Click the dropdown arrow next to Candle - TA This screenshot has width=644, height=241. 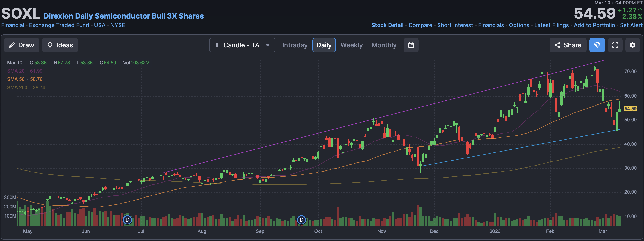click(267, 45)
